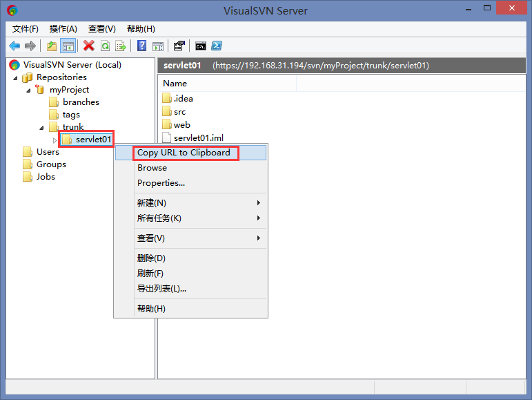Screen dimensions: 532x400
Task: Select the myProject repository
Action: tap(69, 90)
